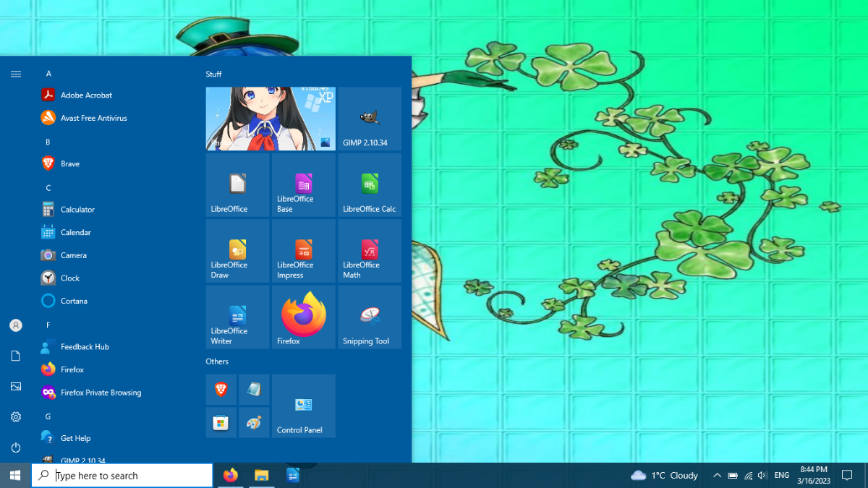The height and width of the screenshot is (488, 868).
Task: Click the battery icon in system tray
Action: [733, 475]
